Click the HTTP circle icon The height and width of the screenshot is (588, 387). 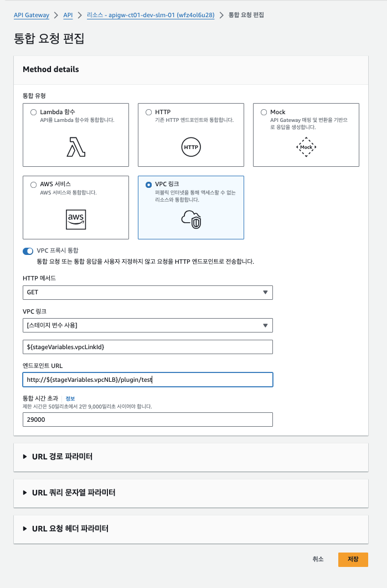(x=191, y=147)
